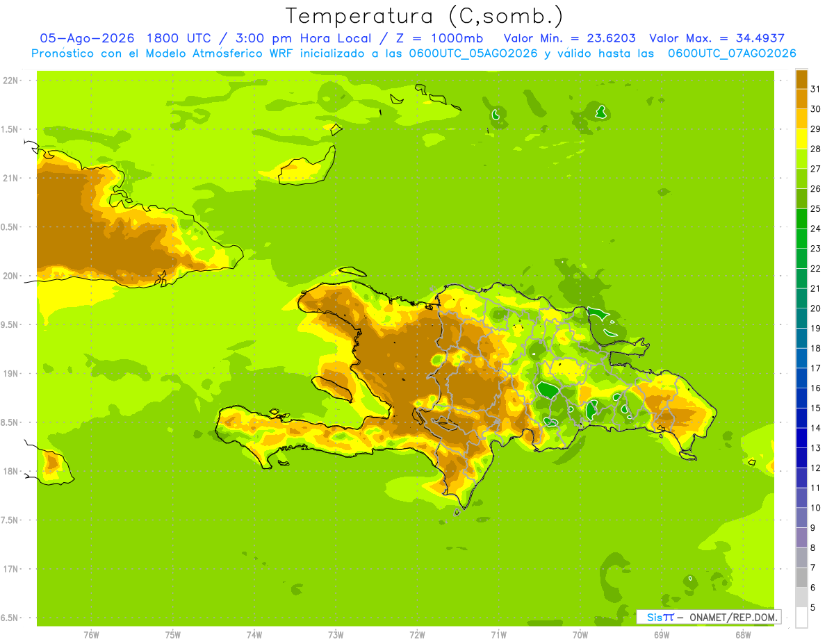
Task: Click the "70W" longitude label
Action: [x=580, y=634]
